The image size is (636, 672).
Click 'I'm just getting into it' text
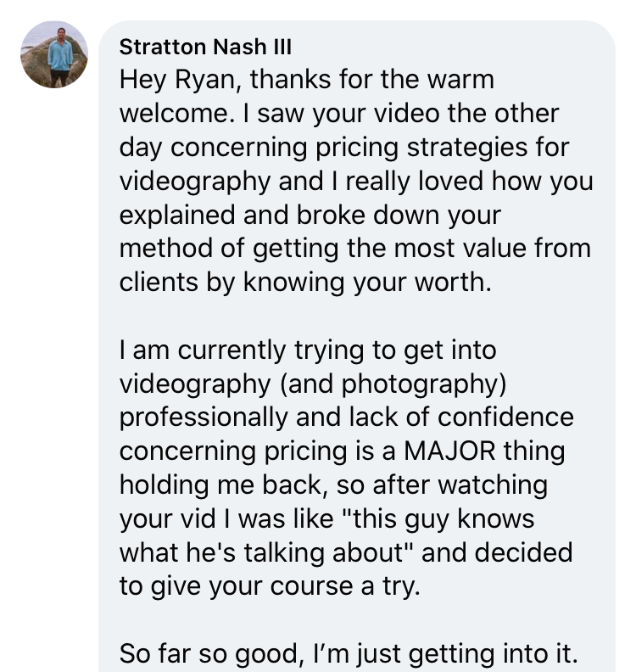pyautogui.click(x=445, y=654)
